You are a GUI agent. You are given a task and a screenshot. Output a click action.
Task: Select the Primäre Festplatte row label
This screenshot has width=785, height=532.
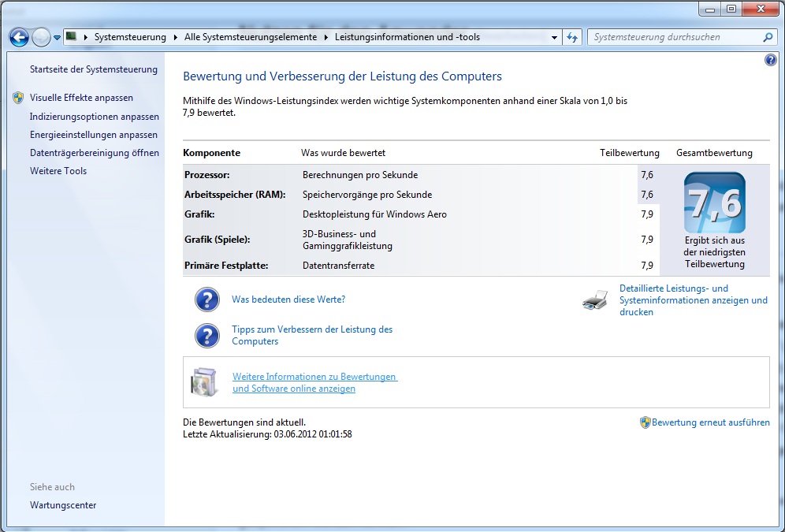pos(226,266)
